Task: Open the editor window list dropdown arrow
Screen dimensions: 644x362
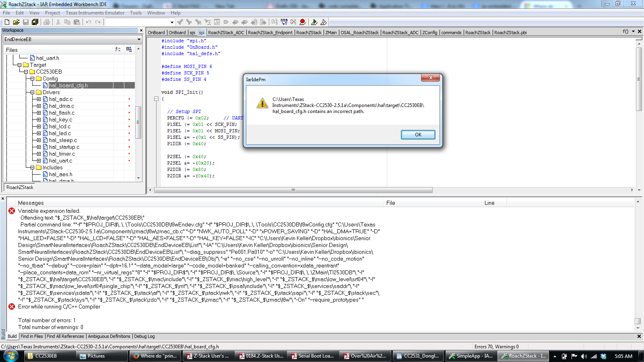Action: coord(633,31)
